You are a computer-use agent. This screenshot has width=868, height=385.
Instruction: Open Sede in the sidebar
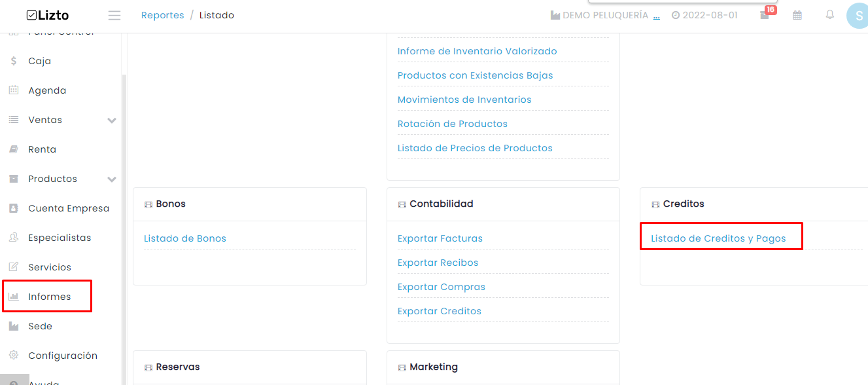click(x=40, y=326)
